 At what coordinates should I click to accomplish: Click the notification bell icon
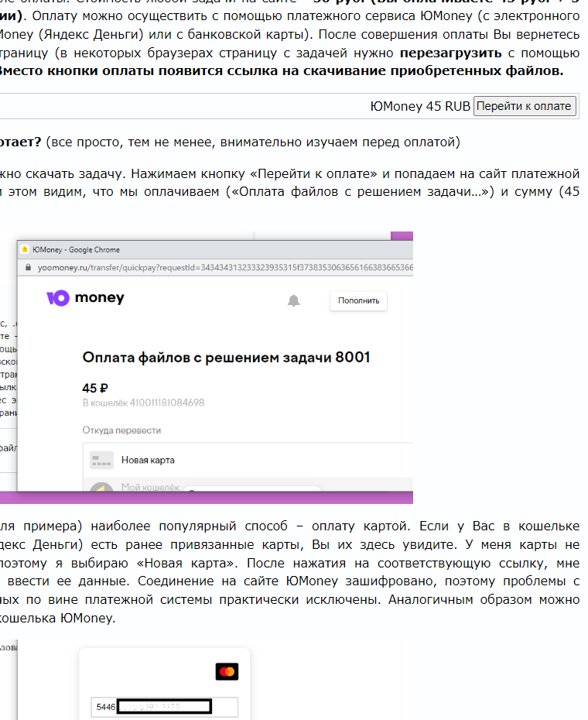tap(294, 300)
